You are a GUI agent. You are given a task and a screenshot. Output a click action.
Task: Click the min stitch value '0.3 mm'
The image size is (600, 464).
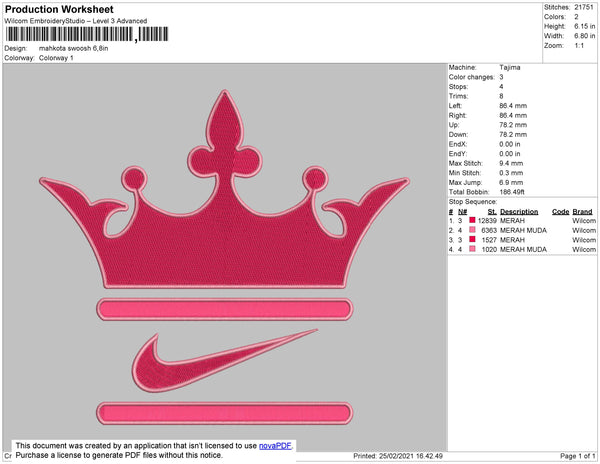pyautogui.click(x=511, y=173)
